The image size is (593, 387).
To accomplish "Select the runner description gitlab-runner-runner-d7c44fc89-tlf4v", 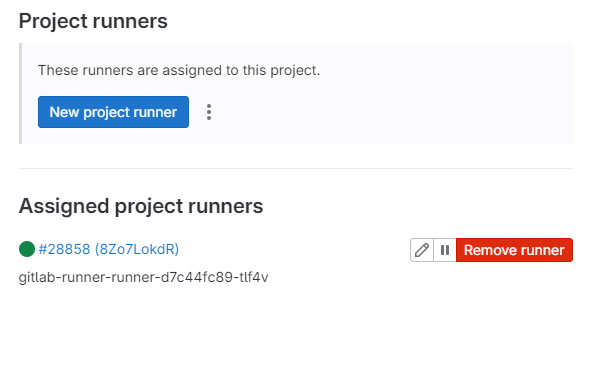I will click(144, 277).
